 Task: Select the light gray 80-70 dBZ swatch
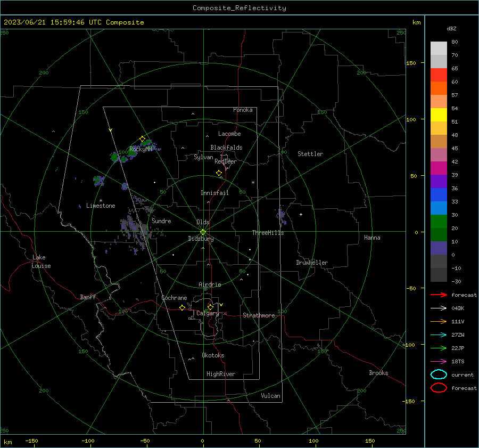click(439, 48)
